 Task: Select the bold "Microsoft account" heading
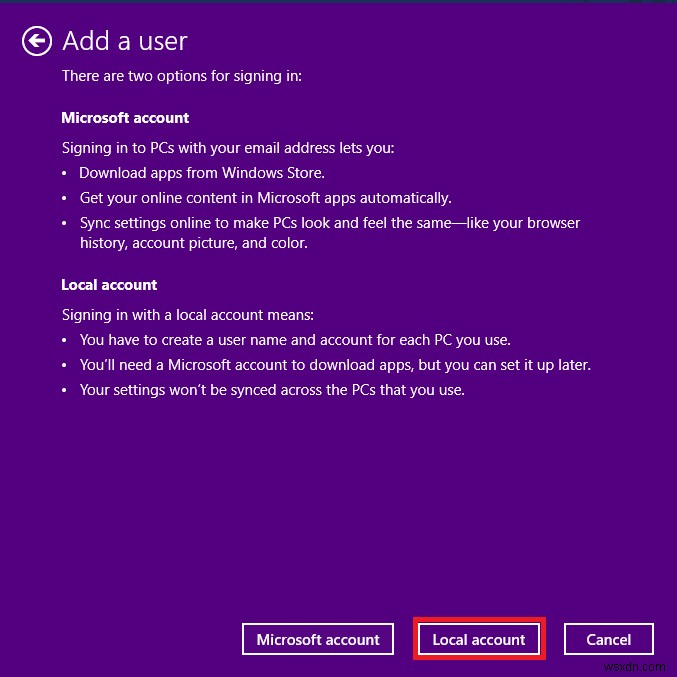[125, 118]
